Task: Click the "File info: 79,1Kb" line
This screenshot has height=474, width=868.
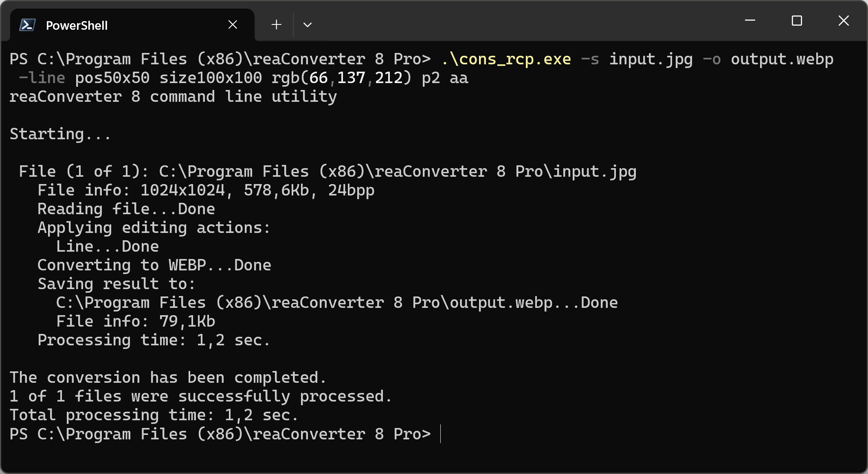Action: coord(136,322)
